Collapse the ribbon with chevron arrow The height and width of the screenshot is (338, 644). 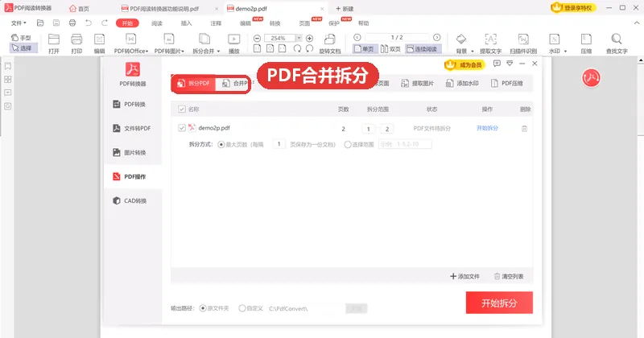637,23
